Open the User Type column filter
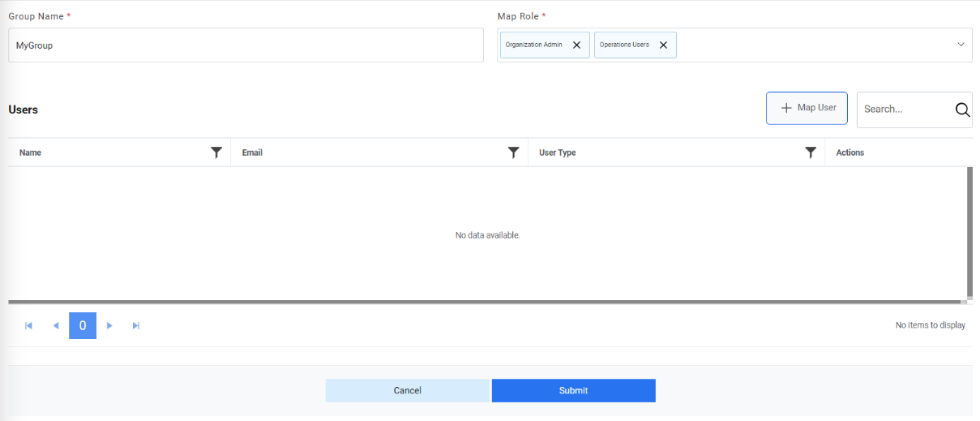The height and width of the screenshot is (421, 980). point(811,153)
